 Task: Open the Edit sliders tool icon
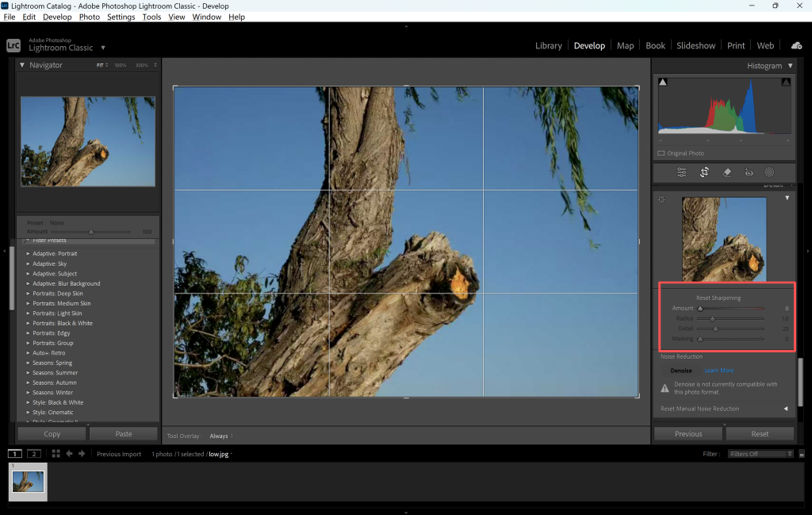pos(681,172)
